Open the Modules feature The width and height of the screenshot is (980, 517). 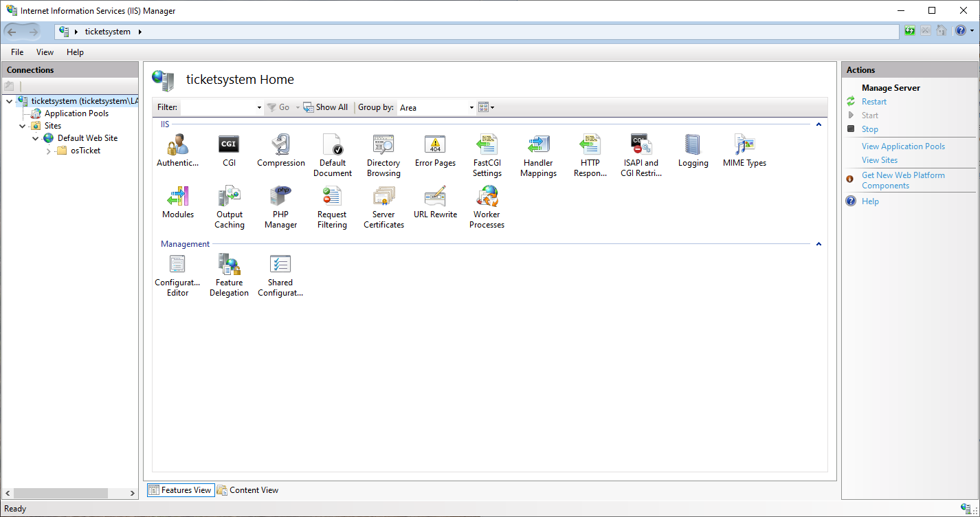pos(178,203)
